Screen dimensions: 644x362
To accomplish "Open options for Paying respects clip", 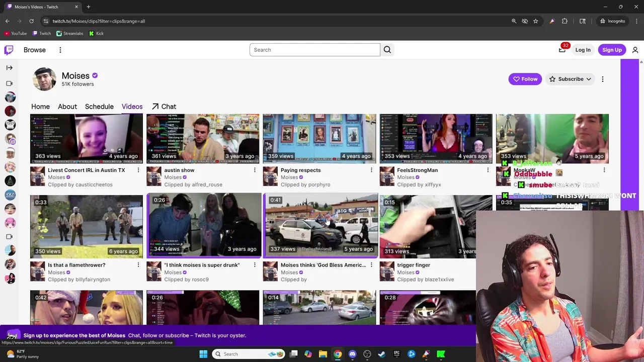I will point(371,170).
